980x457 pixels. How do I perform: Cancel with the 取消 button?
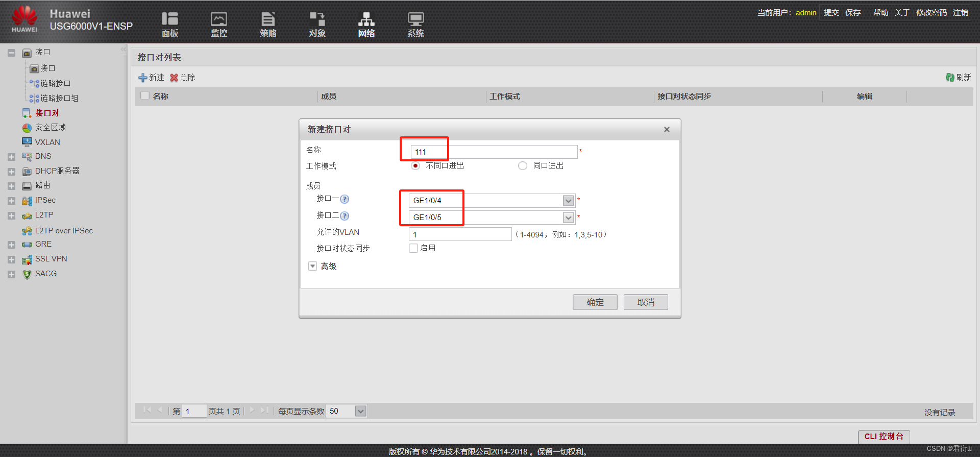click(x=646, y=302)
